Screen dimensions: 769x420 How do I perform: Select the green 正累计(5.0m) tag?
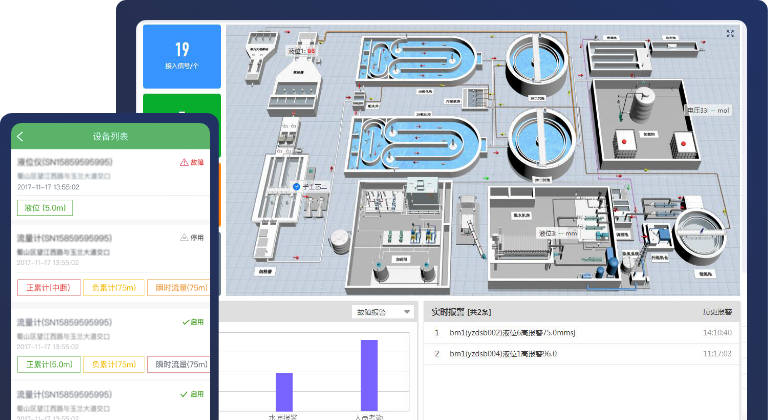pos(47,365)
